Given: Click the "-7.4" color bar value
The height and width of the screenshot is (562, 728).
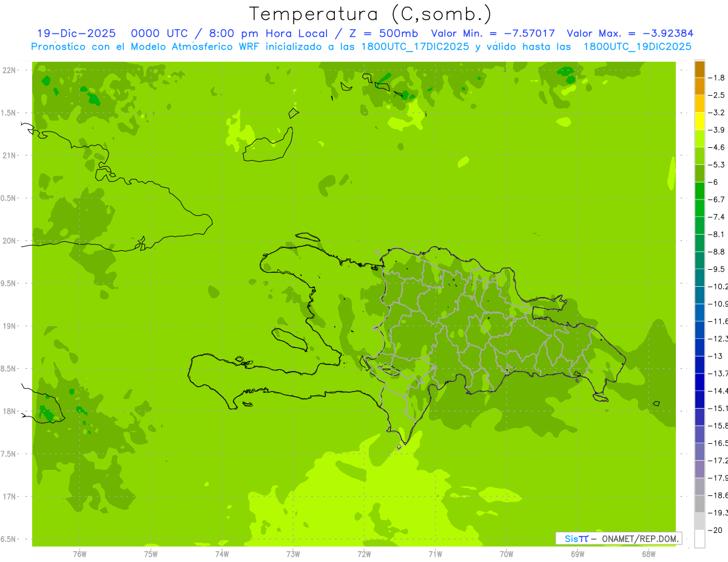Looking at the screenshot, I should click(717, 216).
